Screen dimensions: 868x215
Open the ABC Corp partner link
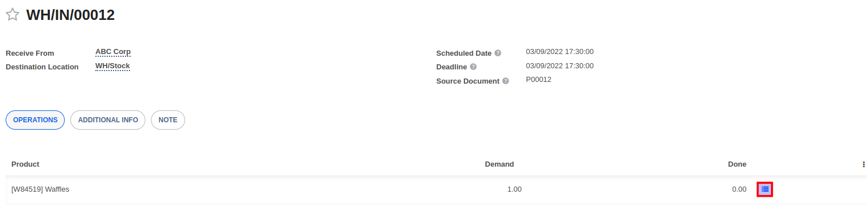113,52
